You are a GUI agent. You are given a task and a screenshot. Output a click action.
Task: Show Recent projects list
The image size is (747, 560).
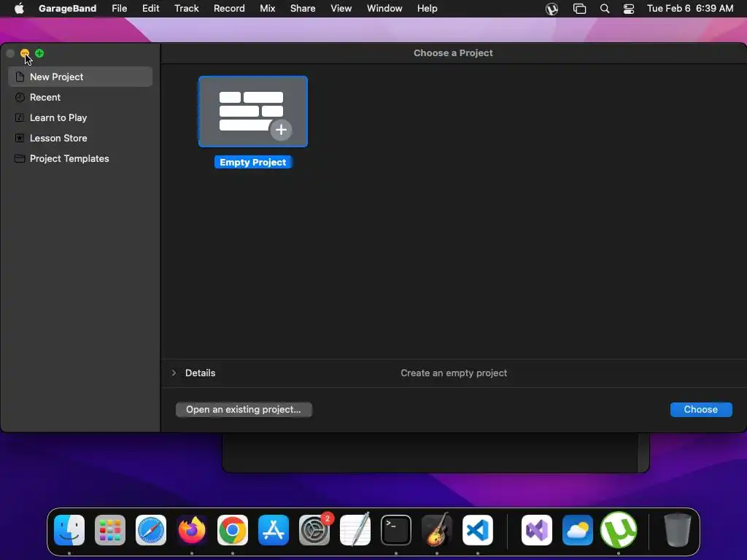click(80, 97)
